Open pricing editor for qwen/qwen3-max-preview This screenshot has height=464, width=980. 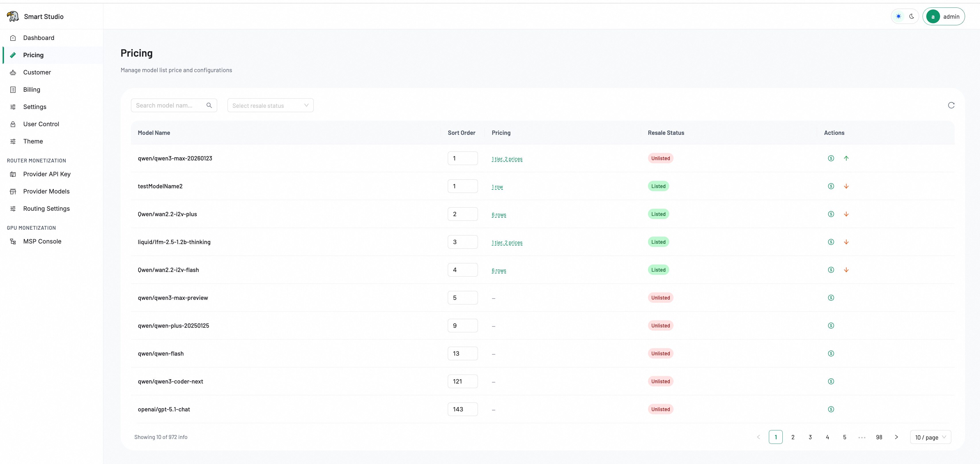click(x=831, y=298)
